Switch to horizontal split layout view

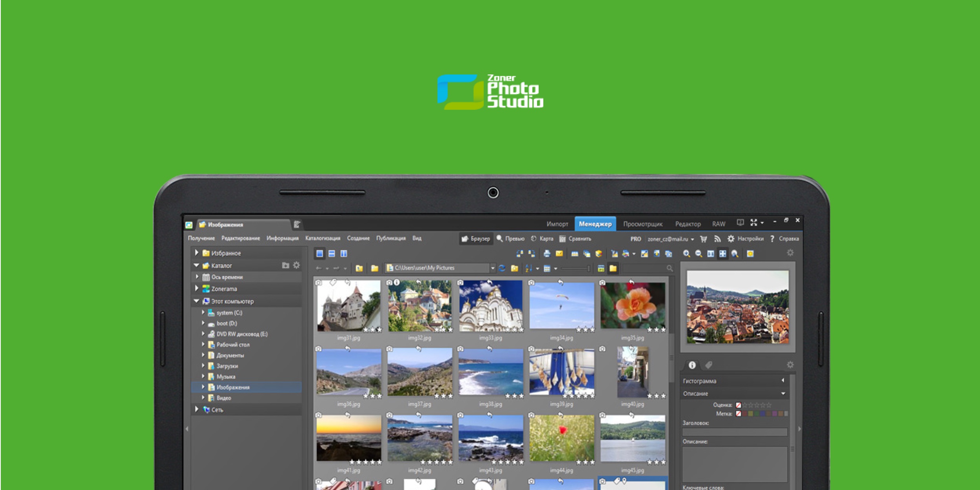click(332, 254)
